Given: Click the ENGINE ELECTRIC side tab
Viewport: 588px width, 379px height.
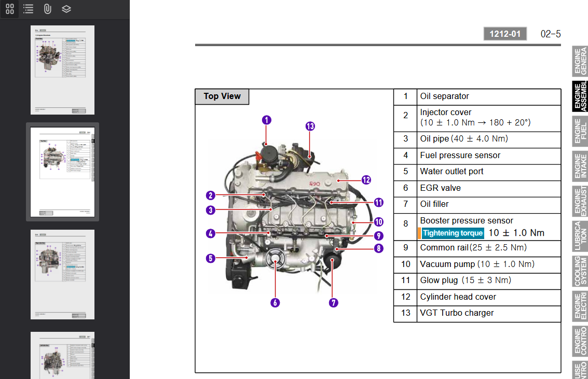Looking at the screenshot, I should point(580,306).
